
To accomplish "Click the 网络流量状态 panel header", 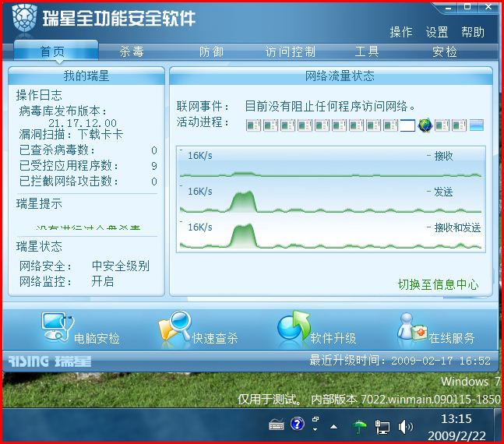I will tap(331, 76).
